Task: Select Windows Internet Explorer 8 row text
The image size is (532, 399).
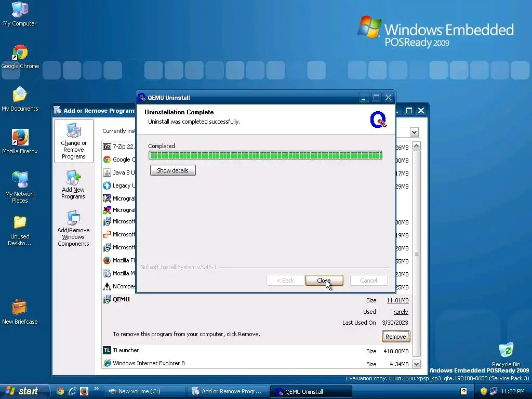Action: click(x=149, y=363)
